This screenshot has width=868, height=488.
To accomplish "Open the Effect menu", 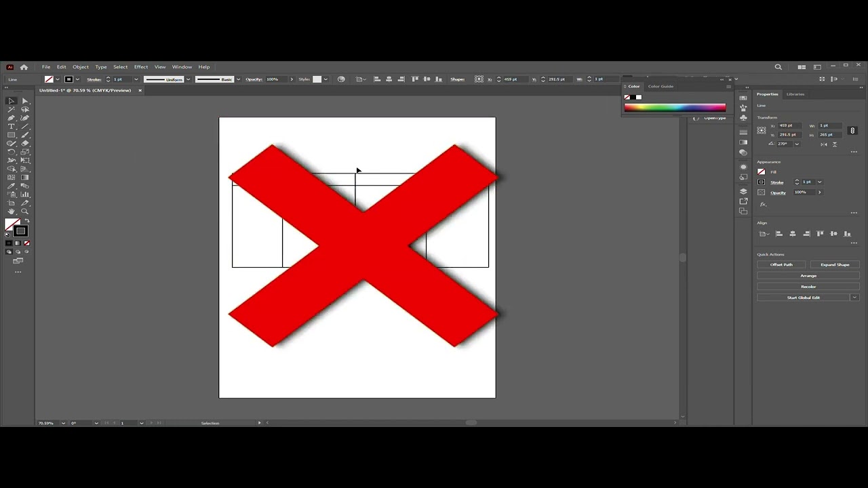I will 141,67.
